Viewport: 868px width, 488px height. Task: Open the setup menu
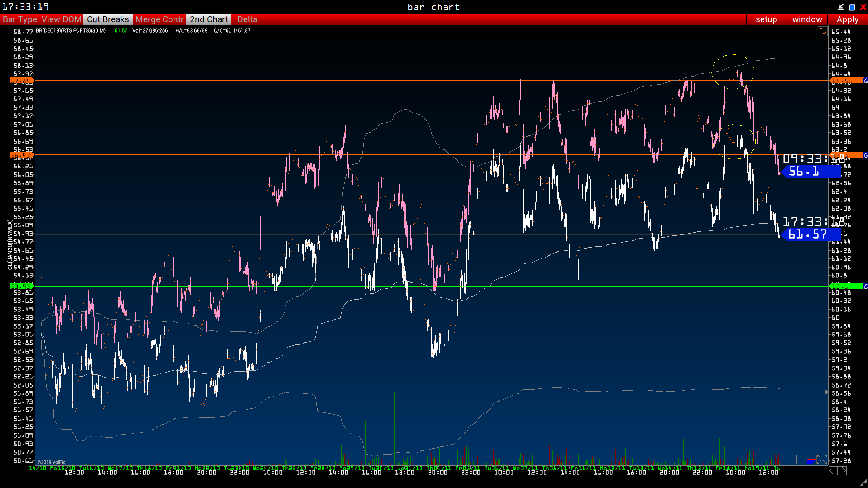click(766, 19)
